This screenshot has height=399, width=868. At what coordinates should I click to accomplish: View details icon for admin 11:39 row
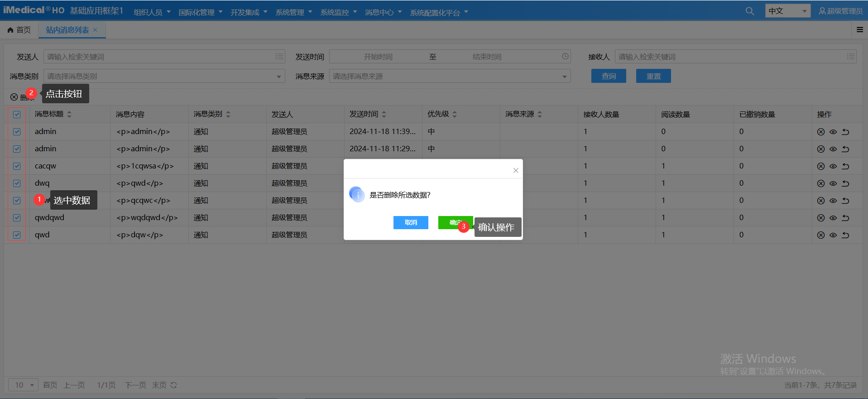coord(833,132)
